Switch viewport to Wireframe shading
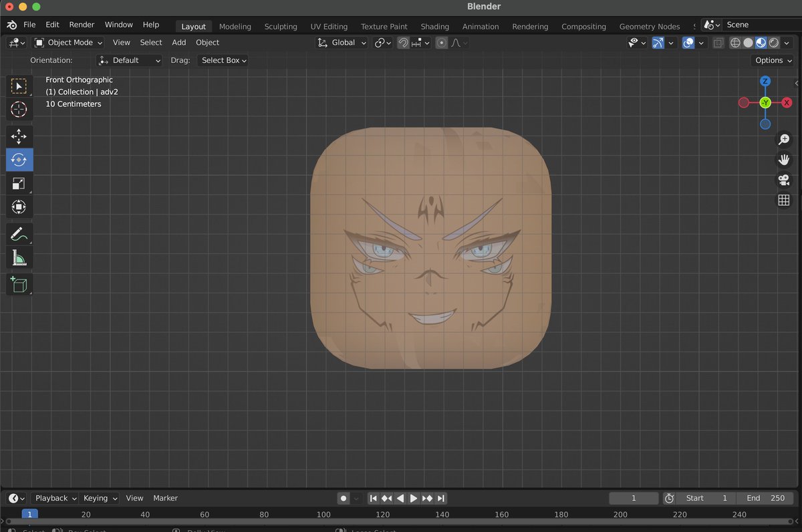This screenshot has height=532, width=802. click(x=735, y=42)
